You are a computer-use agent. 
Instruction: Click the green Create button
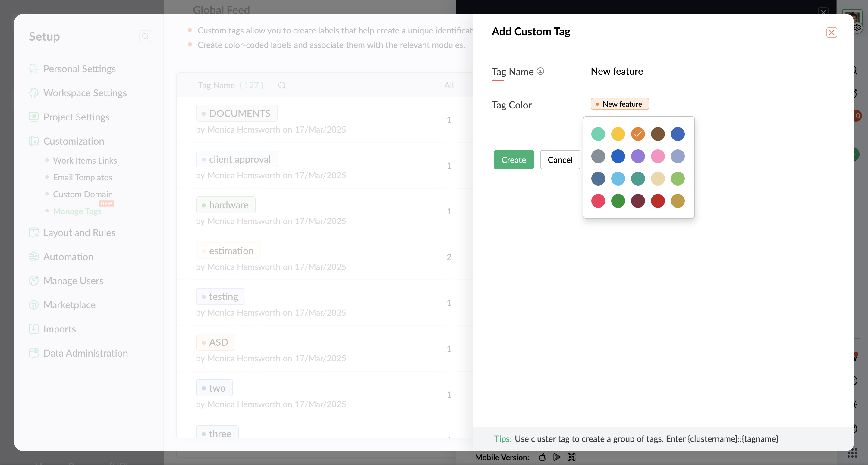click(513, 160)
